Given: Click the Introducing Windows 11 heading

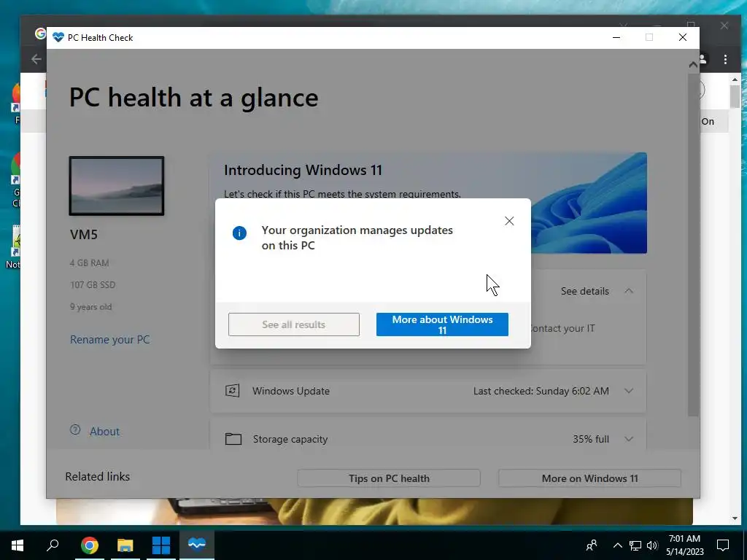Looking at the screenshot, I should (x=303, y=170).
